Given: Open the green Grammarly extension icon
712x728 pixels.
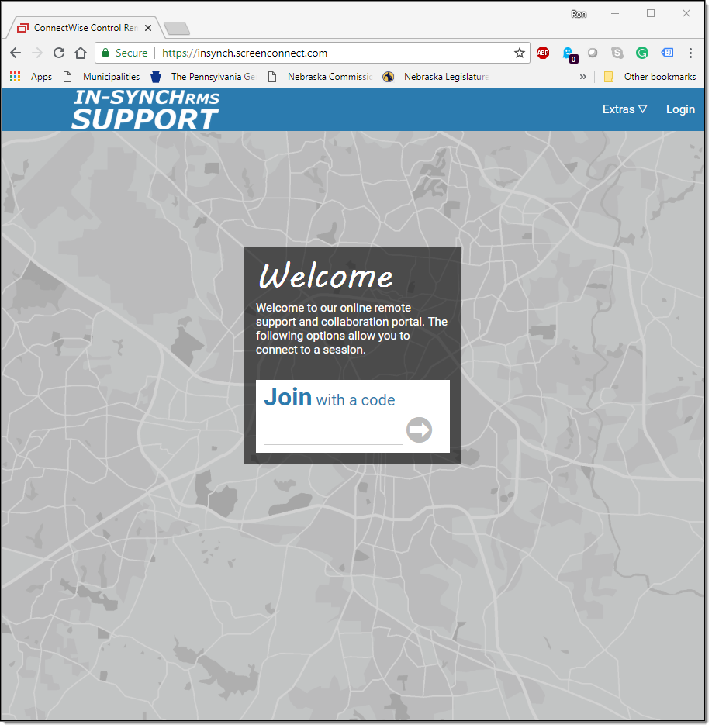Looking at the screenshot, I should [x=642, y=53].
